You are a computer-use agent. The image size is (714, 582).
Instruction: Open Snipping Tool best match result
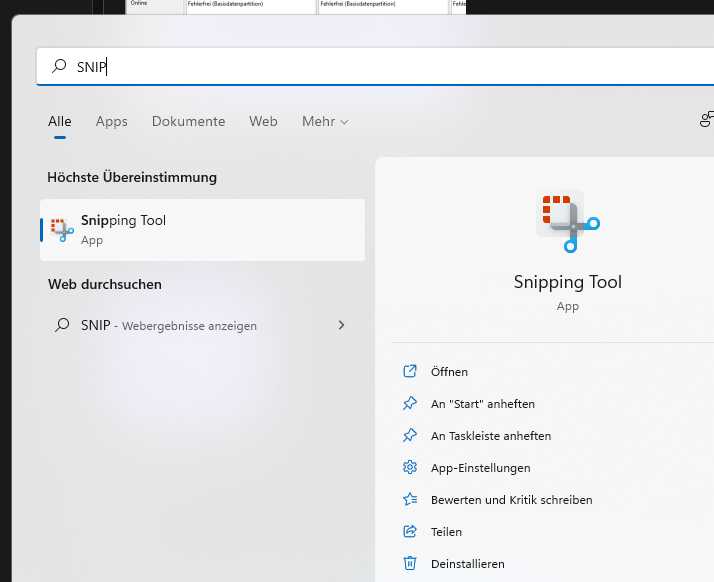coord(203,230)
